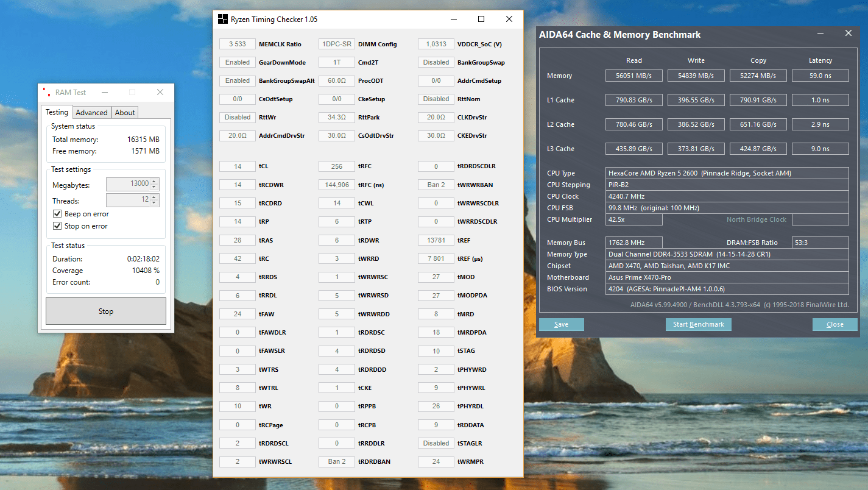Click the CPU Multiplier value 42.5x
868x490 pixels.
pyautogui.click(x=634, y=219)
